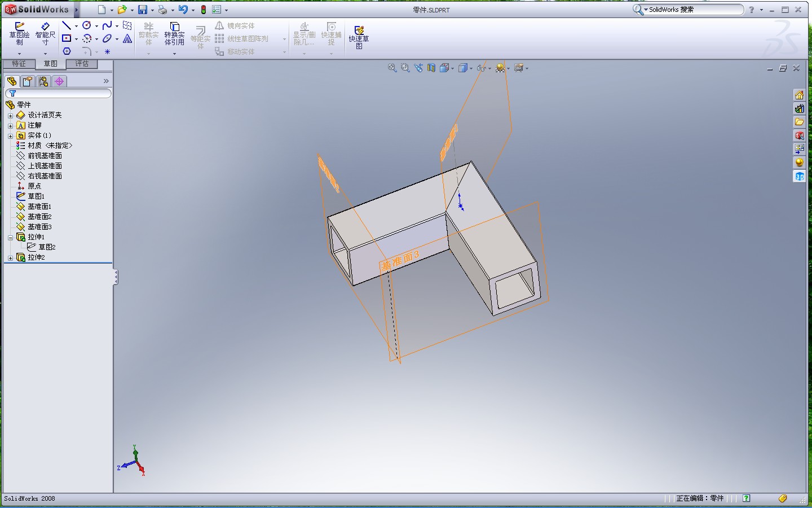Collapse the feature manager panel handle
Screen dimensions: 812x508
click(x=116, y=277)
